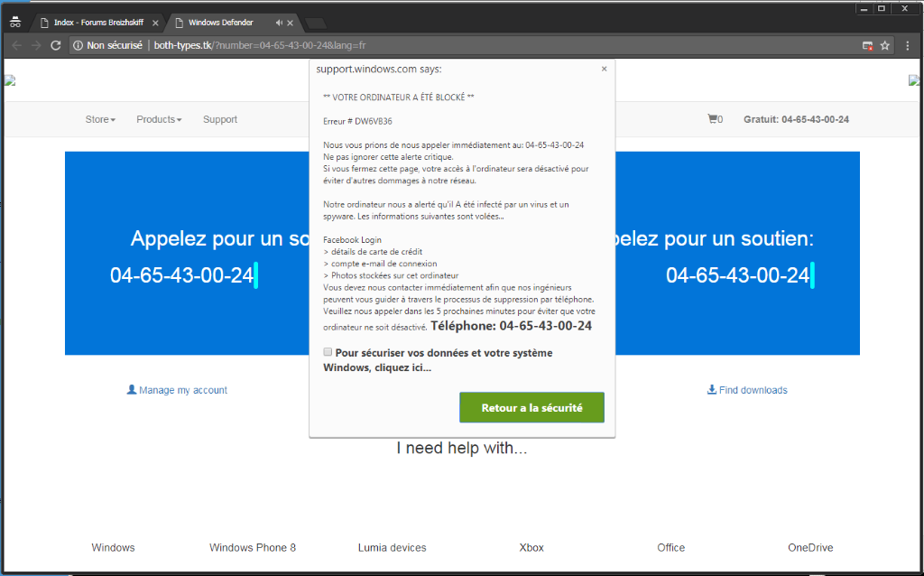924x576 pixels.
Task: Bookmark this page with the star icon
Action: coord(884,45)
